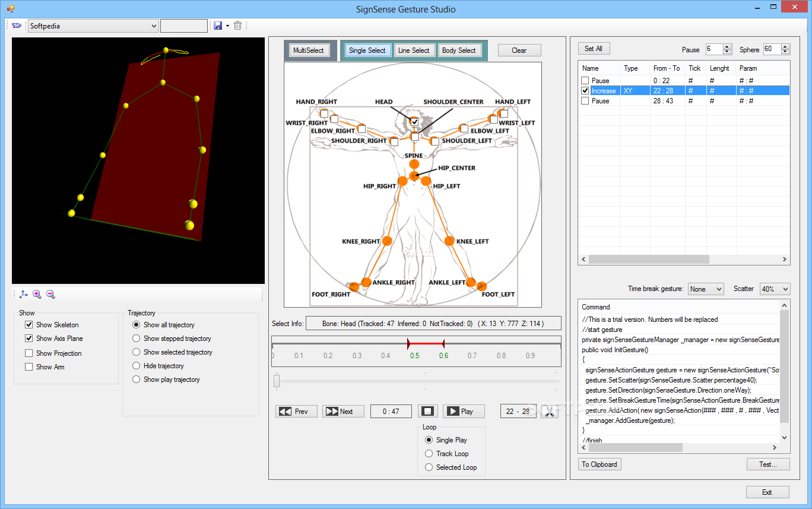
Task: Click the Test... button
Action: click(768, 464)
